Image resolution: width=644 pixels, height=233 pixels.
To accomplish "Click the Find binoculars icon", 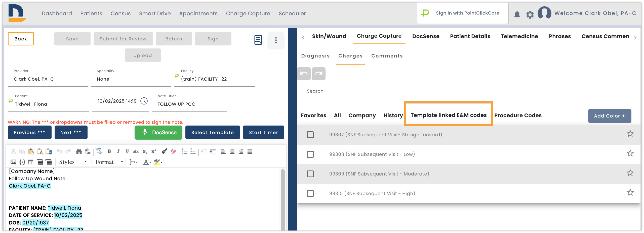I will pos(79,151).
